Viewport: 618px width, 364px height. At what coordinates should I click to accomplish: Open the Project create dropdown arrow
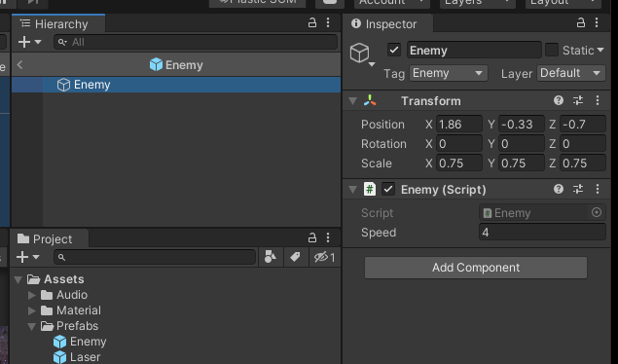pyautogui.click(x=36, y=257)
